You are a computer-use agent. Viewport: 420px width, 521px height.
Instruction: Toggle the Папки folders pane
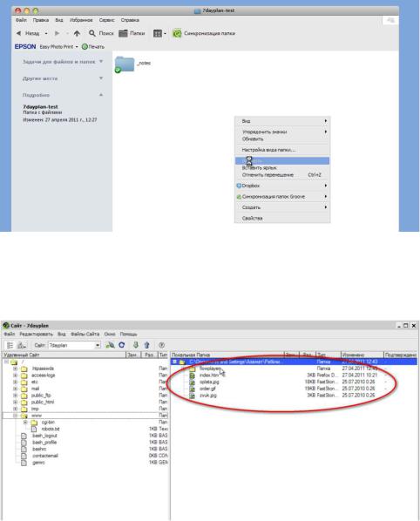coord(132,33)
